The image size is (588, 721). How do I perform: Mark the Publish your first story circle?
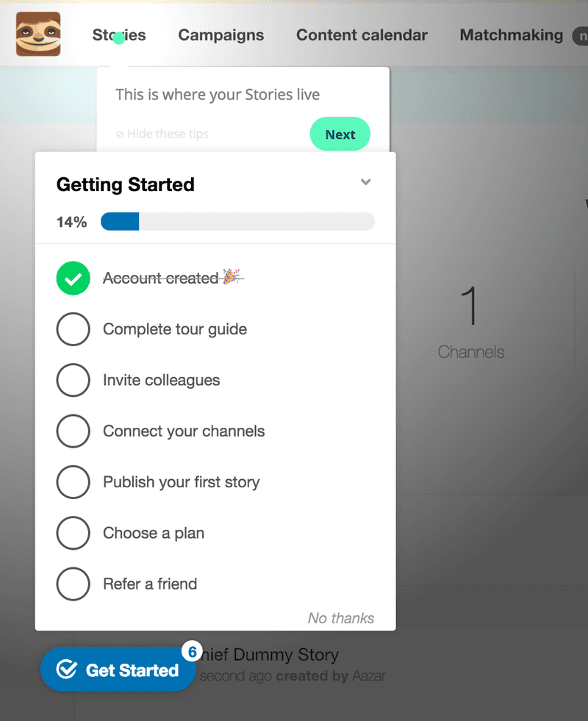[x=73, y=482]
